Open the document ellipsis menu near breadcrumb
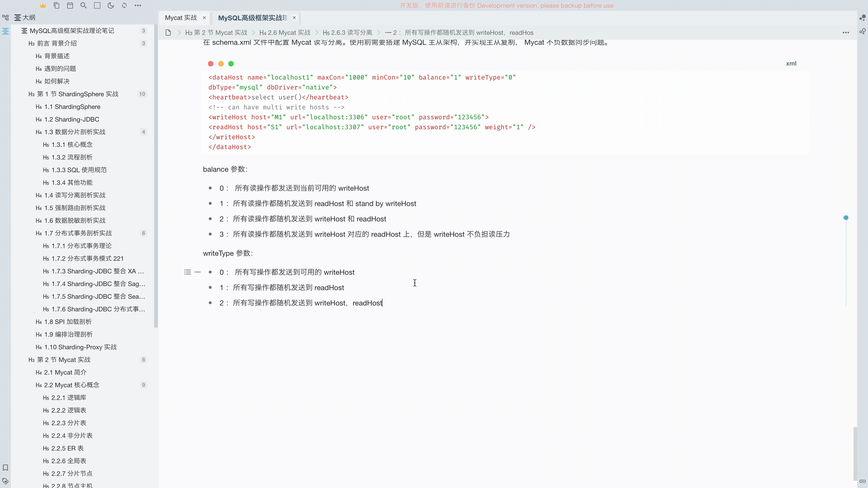 (846, 32)
